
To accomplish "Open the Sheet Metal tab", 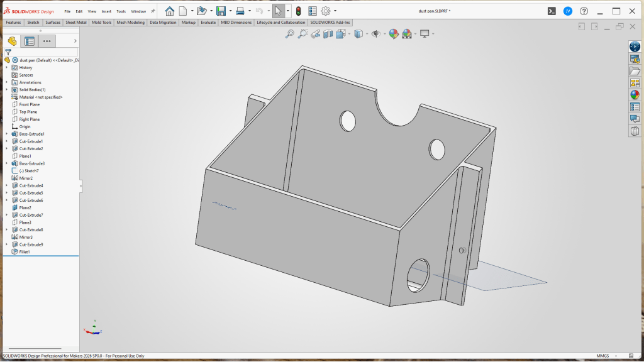I will 77,23.
